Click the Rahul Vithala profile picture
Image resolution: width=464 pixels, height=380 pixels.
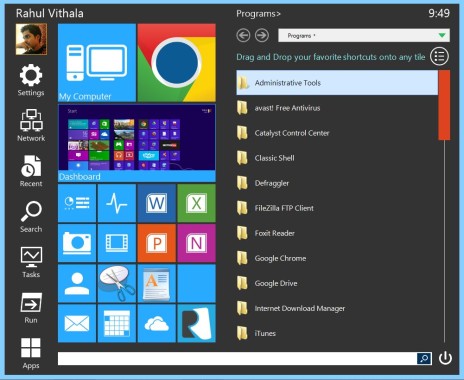tap(31, 39)
